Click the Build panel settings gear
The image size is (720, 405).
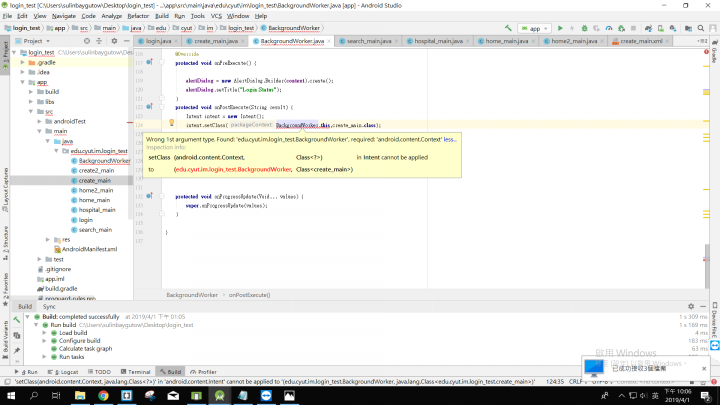coord(691,306)
